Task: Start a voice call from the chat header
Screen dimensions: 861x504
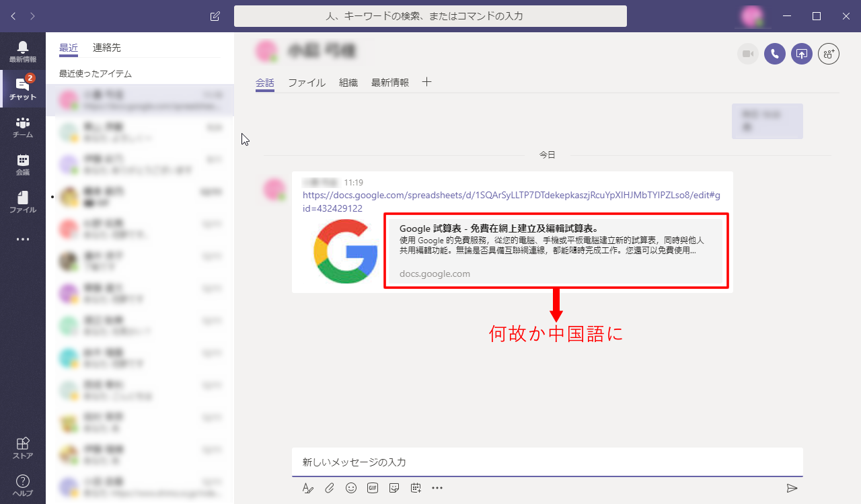Action: [x=774, y=54]
